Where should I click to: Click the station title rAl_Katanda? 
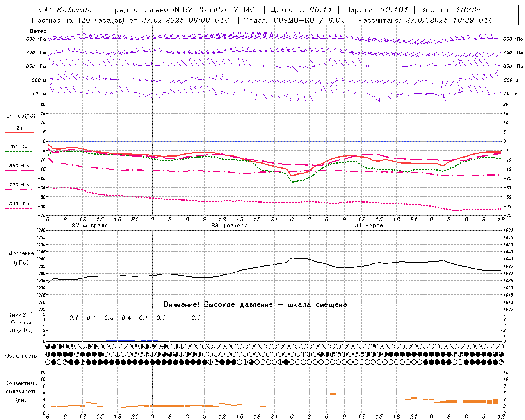coord(66,10)
